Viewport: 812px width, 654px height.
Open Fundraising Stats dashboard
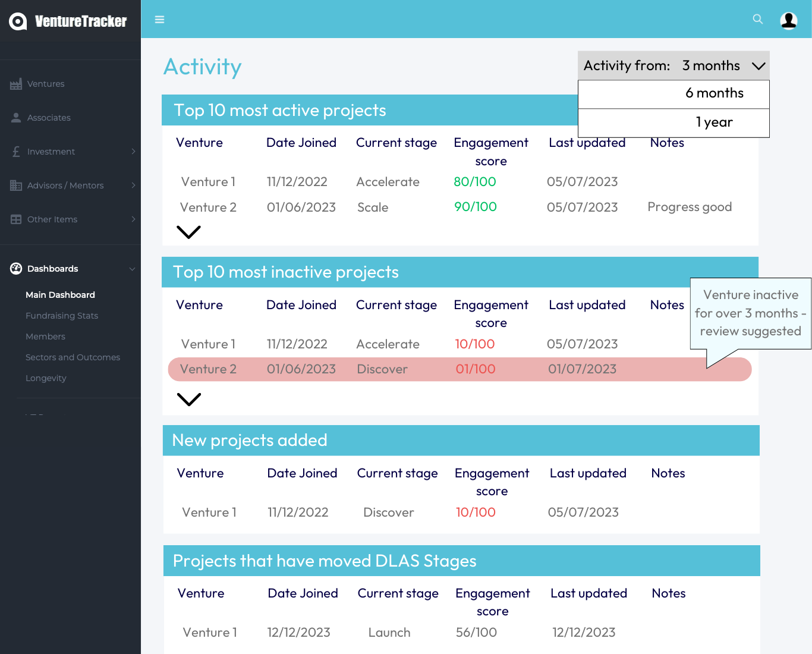[62, 316]
